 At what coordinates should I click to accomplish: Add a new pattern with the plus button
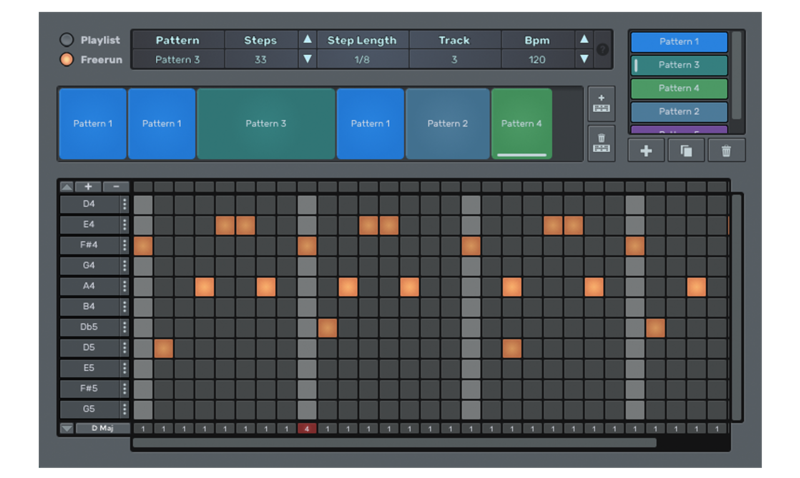(646, 150)
